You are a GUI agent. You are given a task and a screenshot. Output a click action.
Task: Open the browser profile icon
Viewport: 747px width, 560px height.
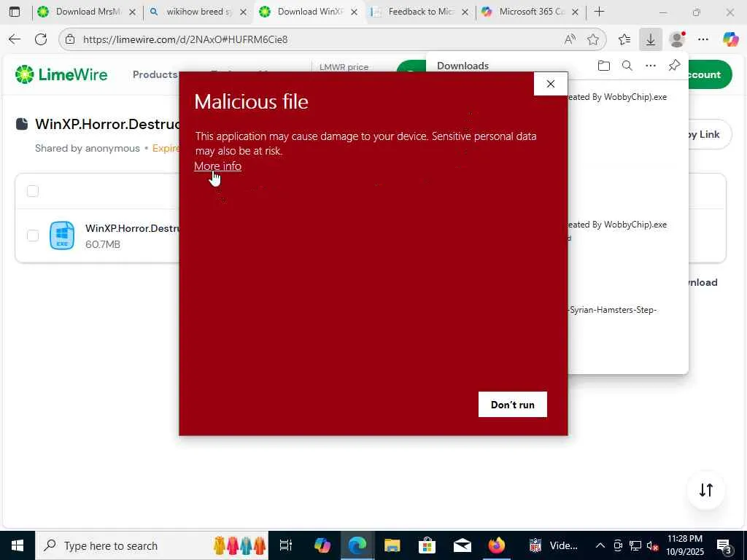pyautogui.click(x=677, y=39)
